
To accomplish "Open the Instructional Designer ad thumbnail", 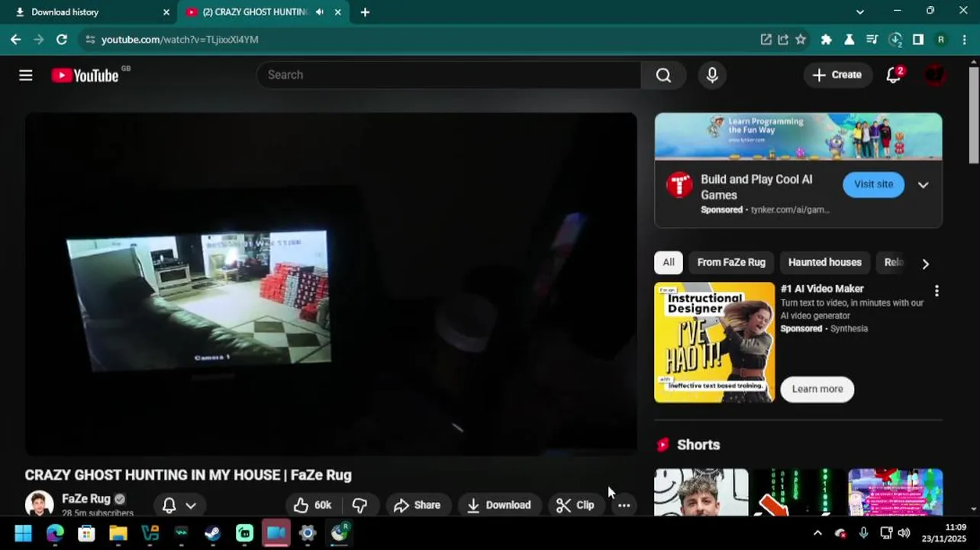I will click(x=714, y=342).
